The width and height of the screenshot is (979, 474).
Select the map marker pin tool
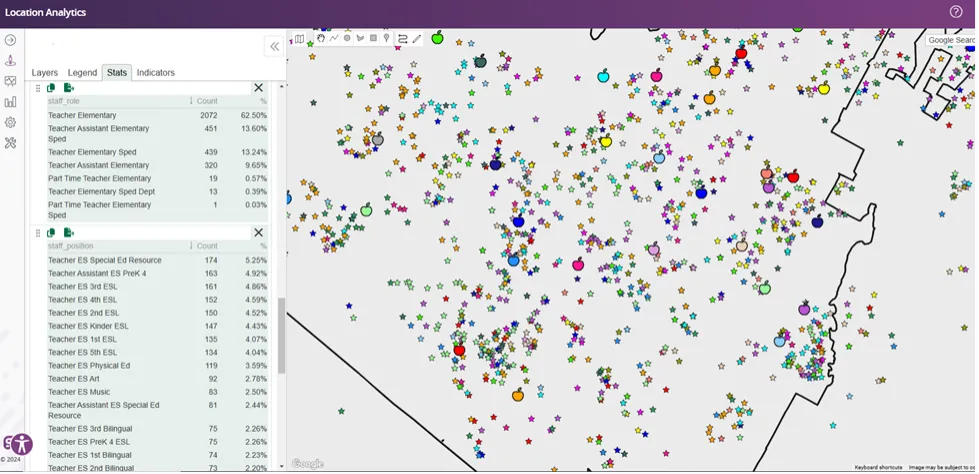pyautogui.click(x=386, y=39)
